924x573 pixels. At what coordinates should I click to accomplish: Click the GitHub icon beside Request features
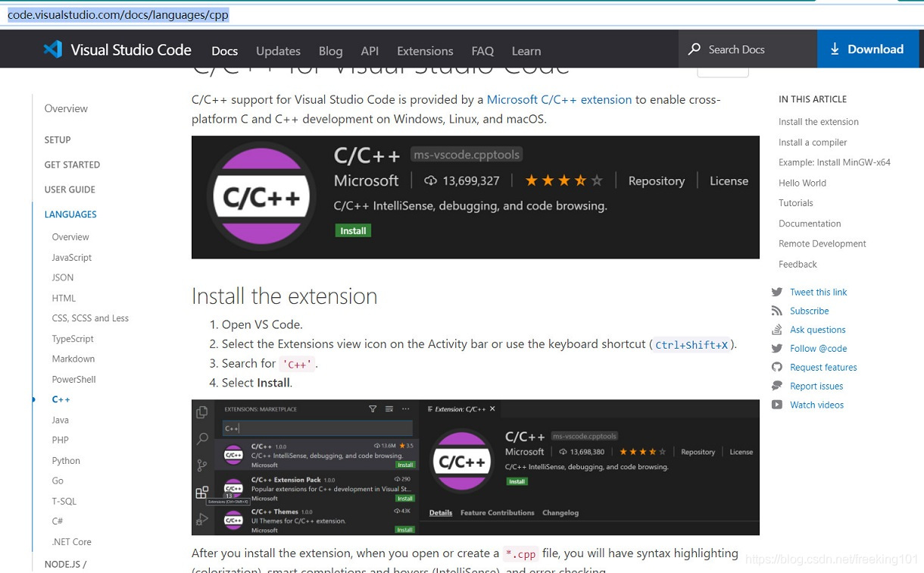coord(778,367)
